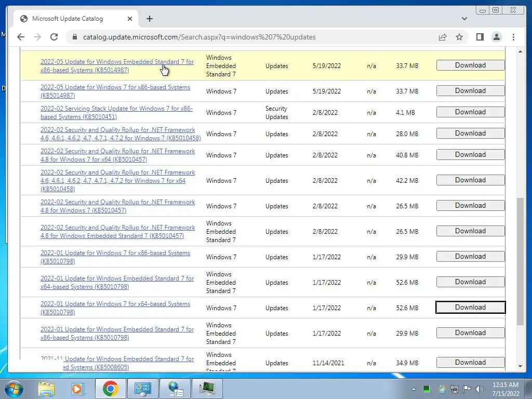Open the volume speaker icon
The image size is (532, 399).
479,389
